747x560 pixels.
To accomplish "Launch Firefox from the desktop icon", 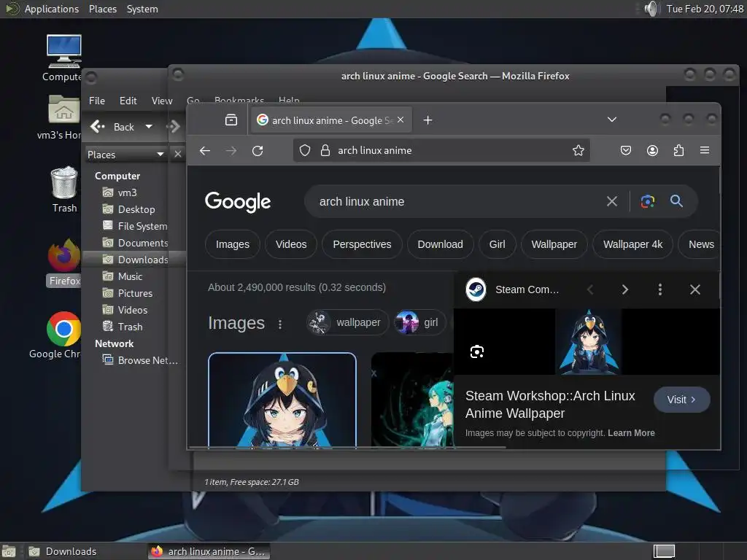I will tap(64, 262).
